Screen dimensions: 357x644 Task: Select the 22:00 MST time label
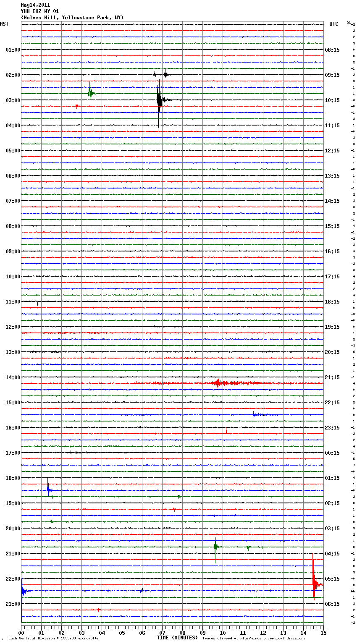point(13,579)
